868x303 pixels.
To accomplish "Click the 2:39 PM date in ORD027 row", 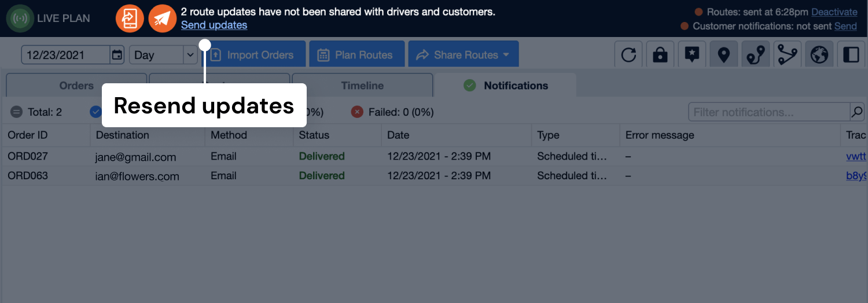I will click(x=439, y=156).
